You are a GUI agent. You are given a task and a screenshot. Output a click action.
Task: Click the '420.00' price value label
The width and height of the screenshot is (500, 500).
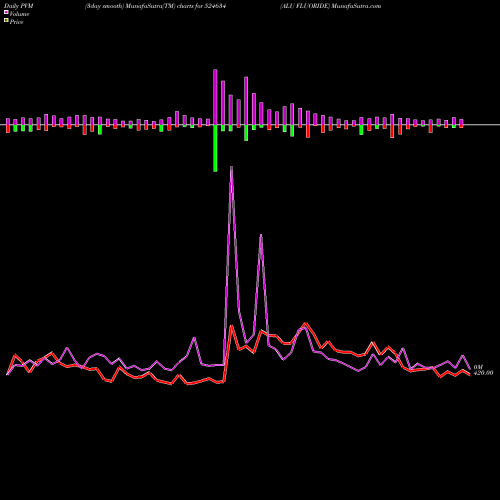click(x=483, y=373)
